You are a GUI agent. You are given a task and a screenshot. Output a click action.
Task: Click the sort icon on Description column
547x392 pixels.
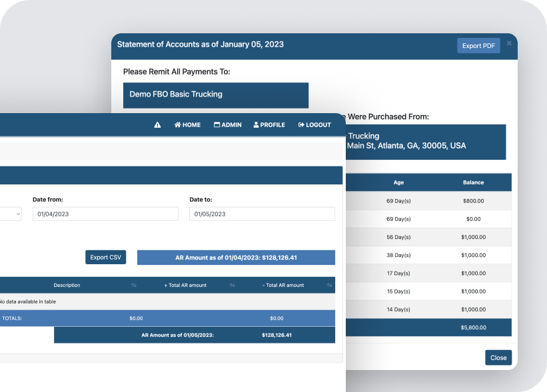click(133, 284)
